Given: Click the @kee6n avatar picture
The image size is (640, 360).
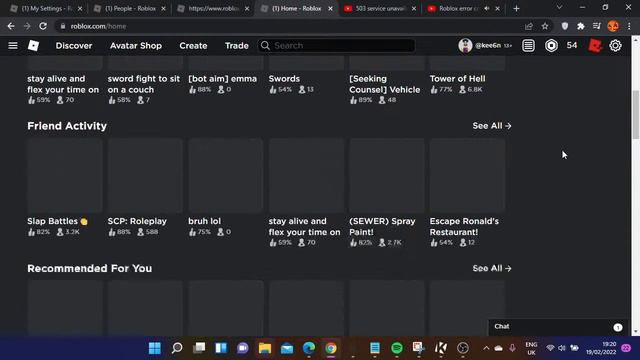Looking at the screenshot, I should point(465,45).
